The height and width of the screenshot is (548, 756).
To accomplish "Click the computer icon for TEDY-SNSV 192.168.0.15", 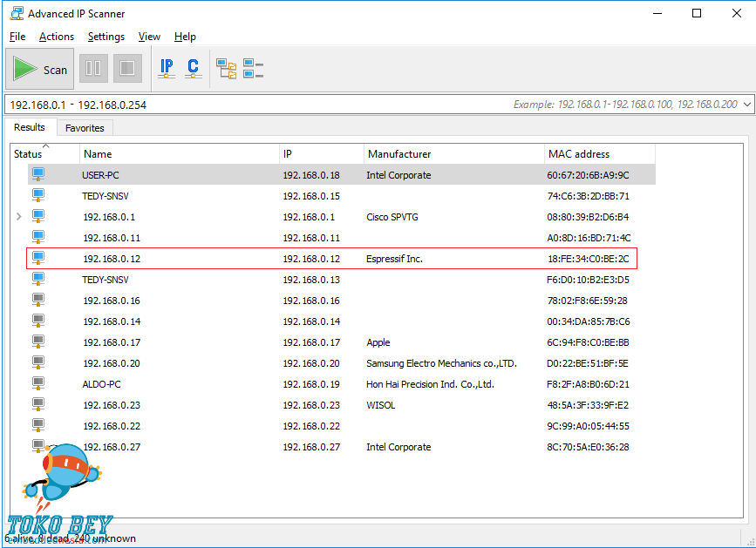I will point(38,195).
